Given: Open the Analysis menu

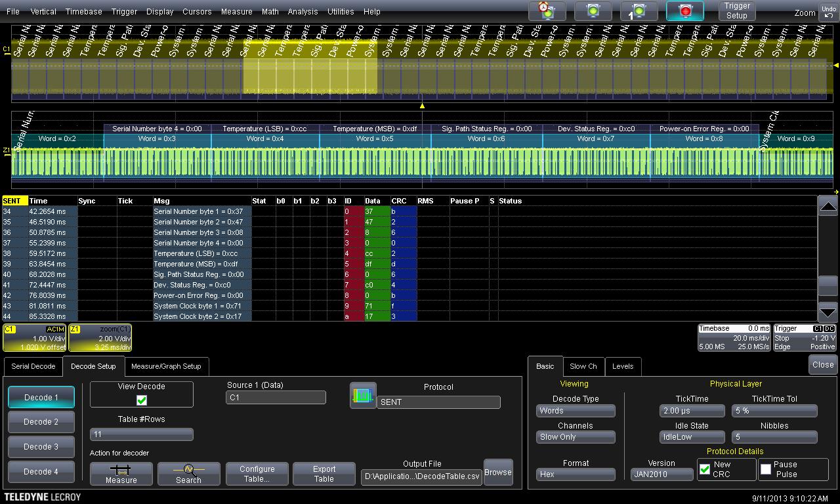Looking at the screenshot, I should (303, 12).
